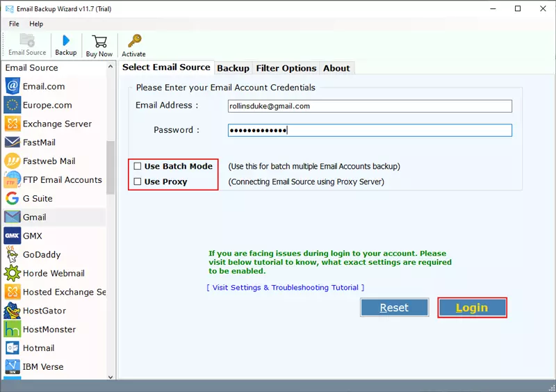Viewport: 556px width, 392px height.
Task: Click the Backup play toolbar icon
Action: [66, 40]
